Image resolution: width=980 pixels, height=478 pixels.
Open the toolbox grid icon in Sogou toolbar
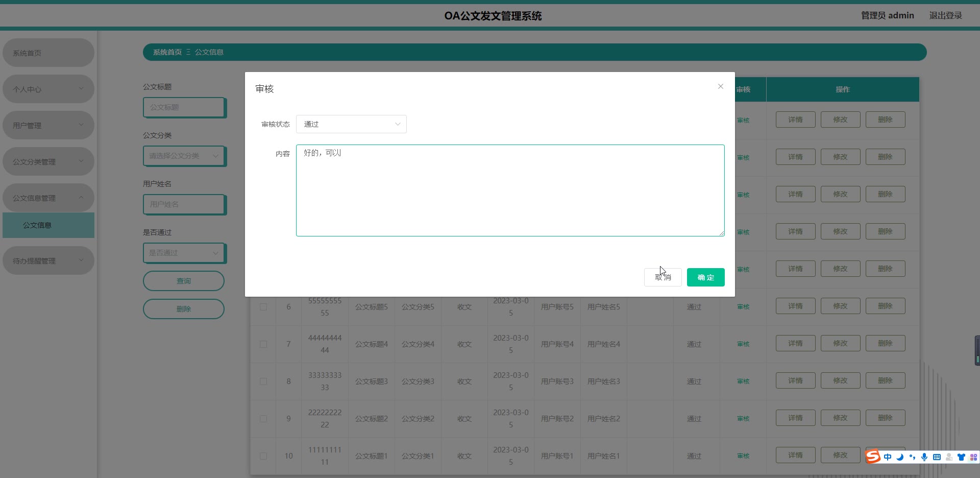coord(973,457)
